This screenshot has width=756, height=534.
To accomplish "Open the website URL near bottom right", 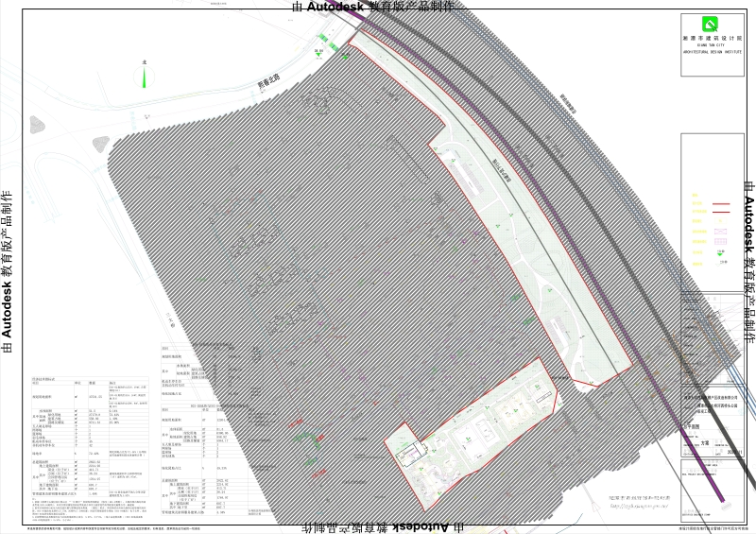I will pos(639,505).
